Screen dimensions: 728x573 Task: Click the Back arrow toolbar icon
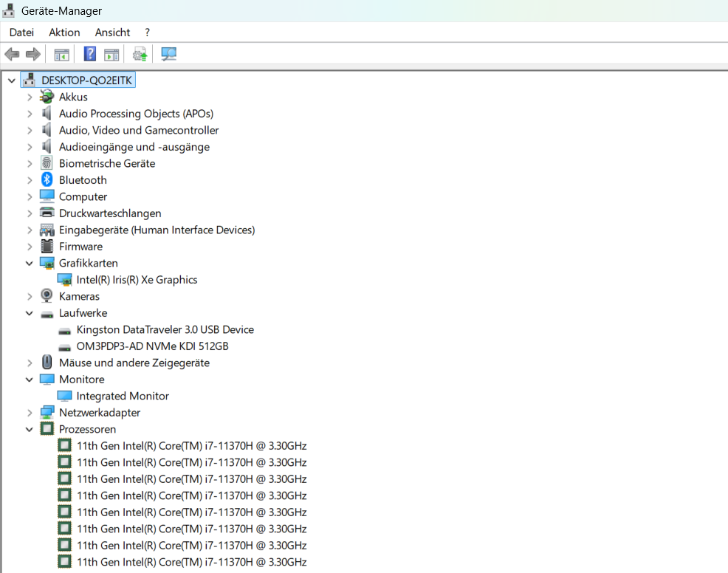[12, 55]
